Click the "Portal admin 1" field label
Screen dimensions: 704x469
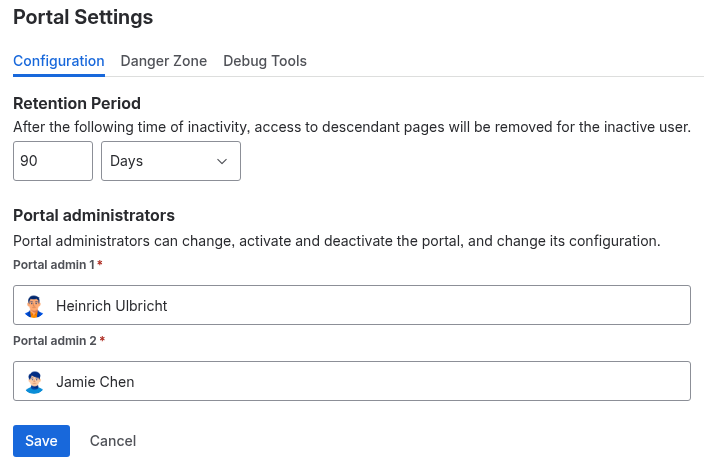pos(54,265)
